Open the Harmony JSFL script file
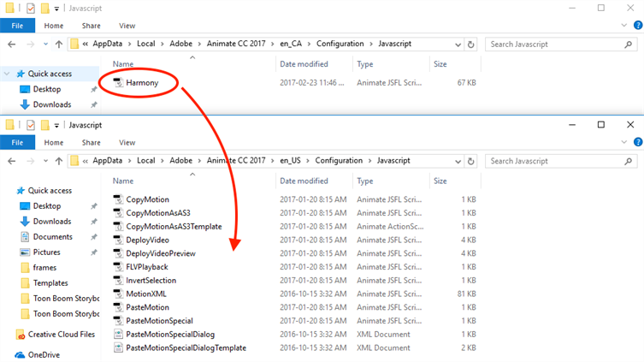The image size is (644, 362). (x=142, y=82)
